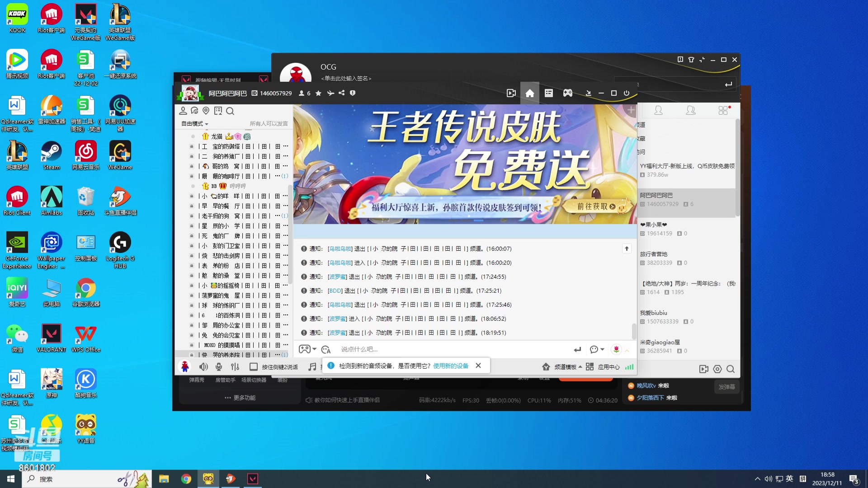Open the chat bubble dropdown arrow

[602, 349]
